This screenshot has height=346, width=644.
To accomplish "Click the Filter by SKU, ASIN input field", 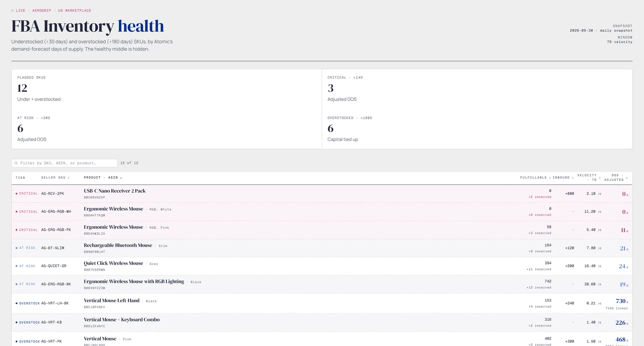I will click(x=64, y=163).
